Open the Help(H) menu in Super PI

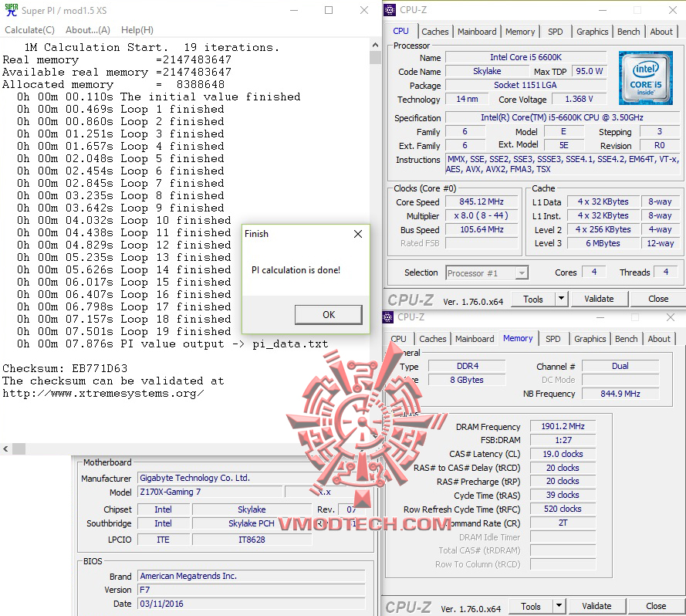pos(137,30)
